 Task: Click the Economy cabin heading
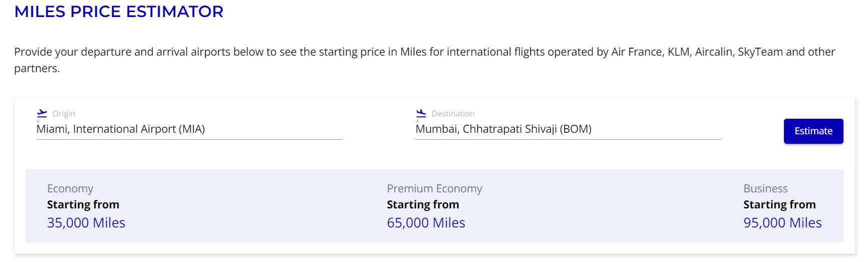[x=70, y=189]
